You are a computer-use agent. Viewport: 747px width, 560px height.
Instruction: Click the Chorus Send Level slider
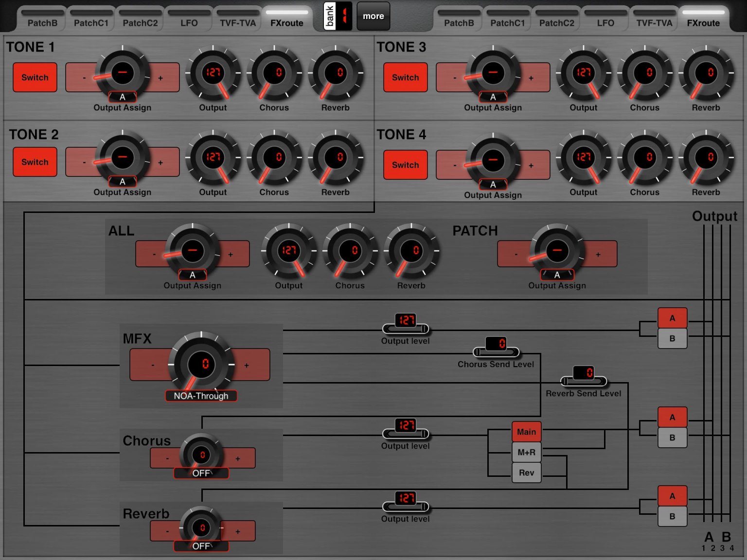[x=496, y=351]
